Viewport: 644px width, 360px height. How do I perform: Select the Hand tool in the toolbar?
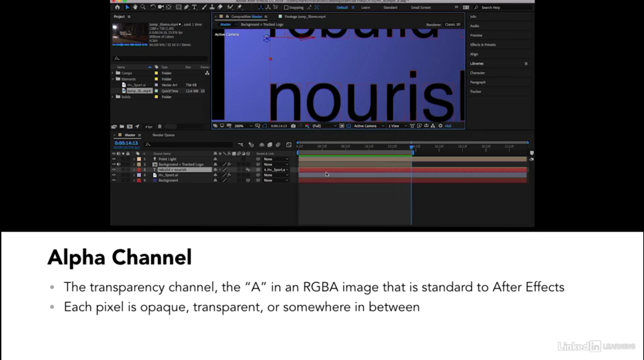tap(135, 7)
